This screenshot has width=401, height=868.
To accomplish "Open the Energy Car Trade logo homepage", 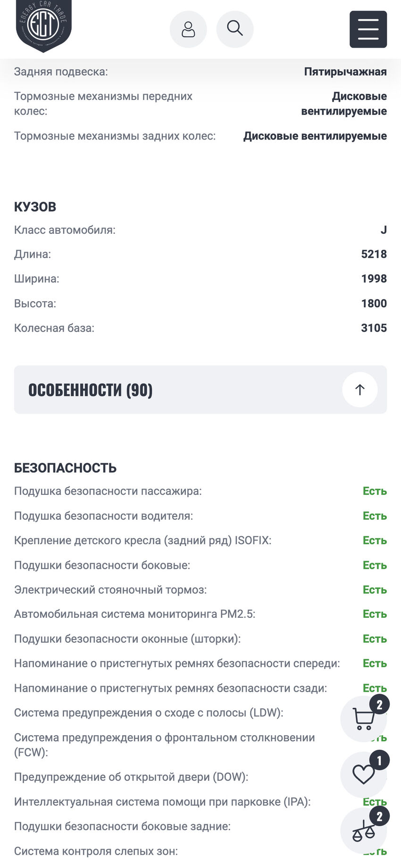I will [44, 25].
